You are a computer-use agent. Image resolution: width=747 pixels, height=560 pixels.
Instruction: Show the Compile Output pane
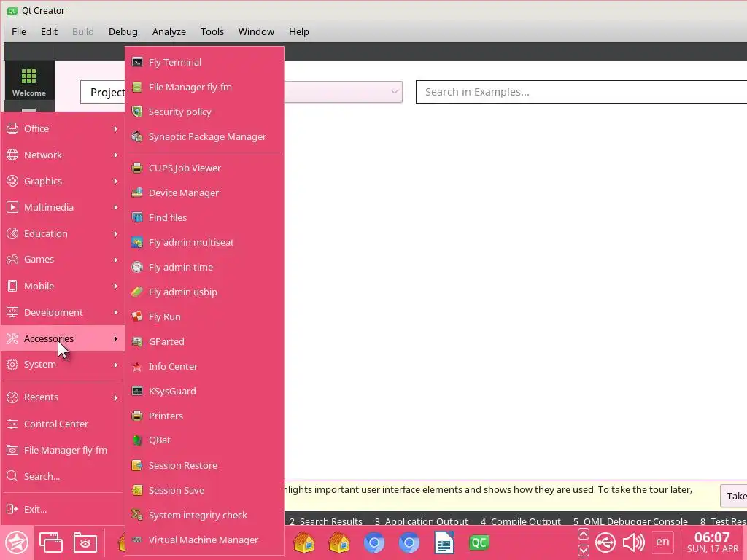(x=521, y=521)
